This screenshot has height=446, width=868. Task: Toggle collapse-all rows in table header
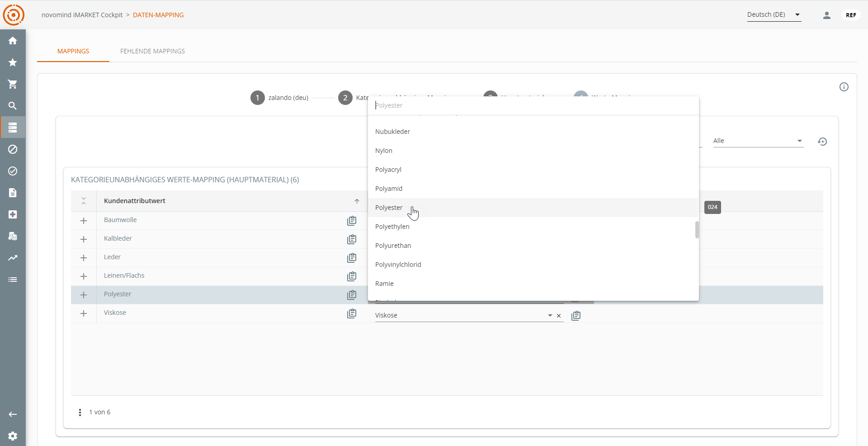click(x=84, y=201)
